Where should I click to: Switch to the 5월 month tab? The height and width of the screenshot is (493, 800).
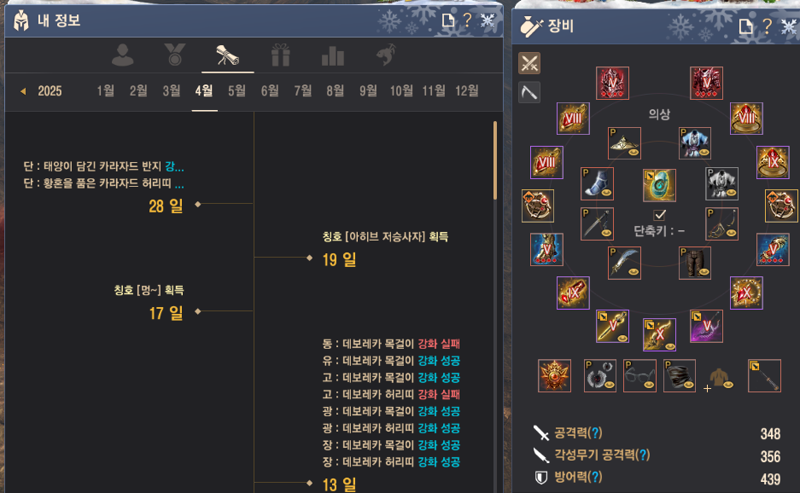tap(237, 91)
